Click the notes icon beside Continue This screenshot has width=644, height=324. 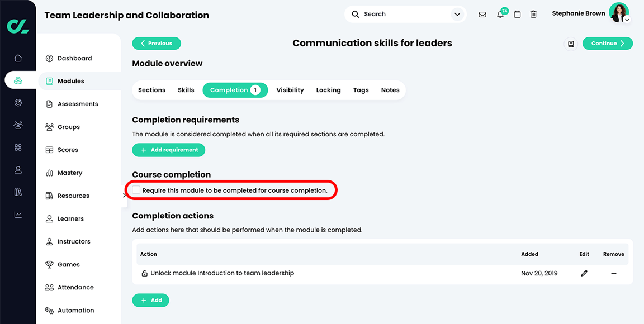point(571,44)
